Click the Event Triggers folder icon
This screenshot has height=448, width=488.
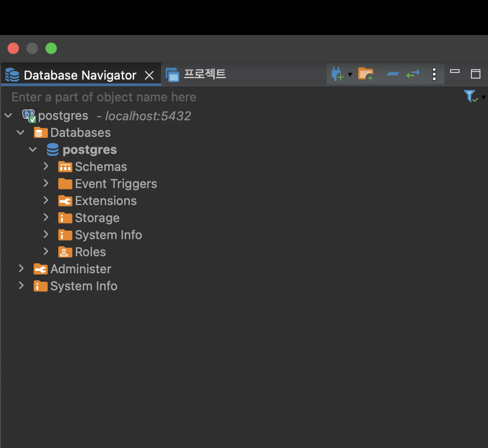pyautogui.click(x=65, y=184)
